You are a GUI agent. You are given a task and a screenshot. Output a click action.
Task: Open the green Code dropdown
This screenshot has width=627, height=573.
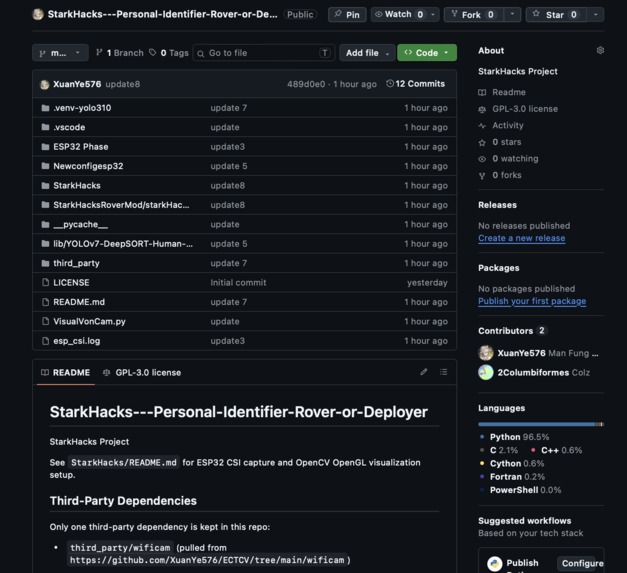[x=427, y=53]
